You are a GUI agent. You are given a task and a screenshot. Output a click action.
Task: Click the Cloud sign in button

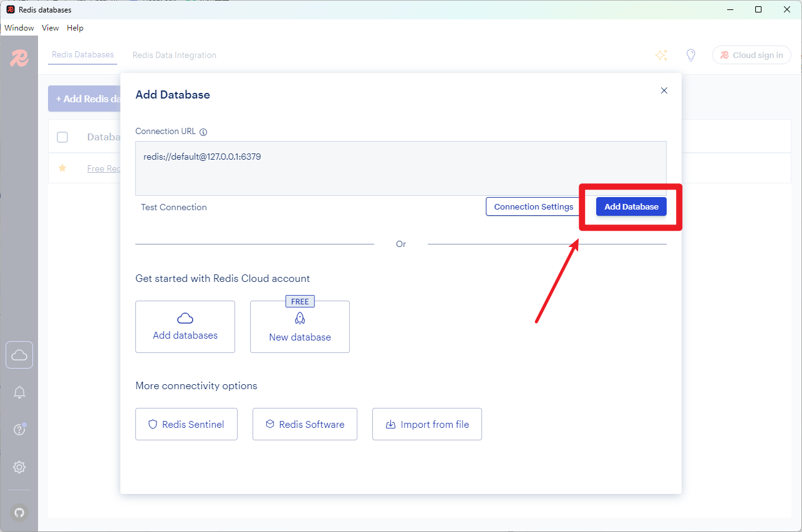click(x=751, y=55)
